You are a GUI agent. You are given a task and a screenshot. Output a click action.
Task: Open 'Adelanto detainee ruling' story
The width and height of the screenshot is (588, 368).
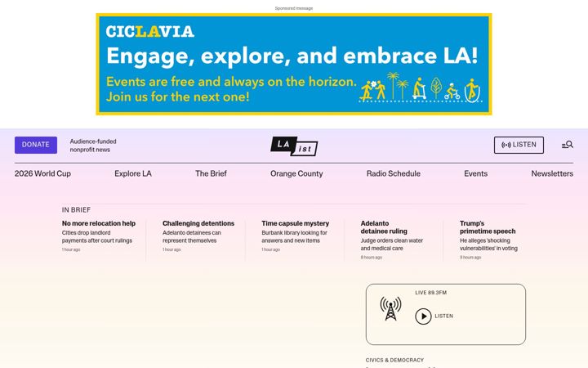[384, 227]
